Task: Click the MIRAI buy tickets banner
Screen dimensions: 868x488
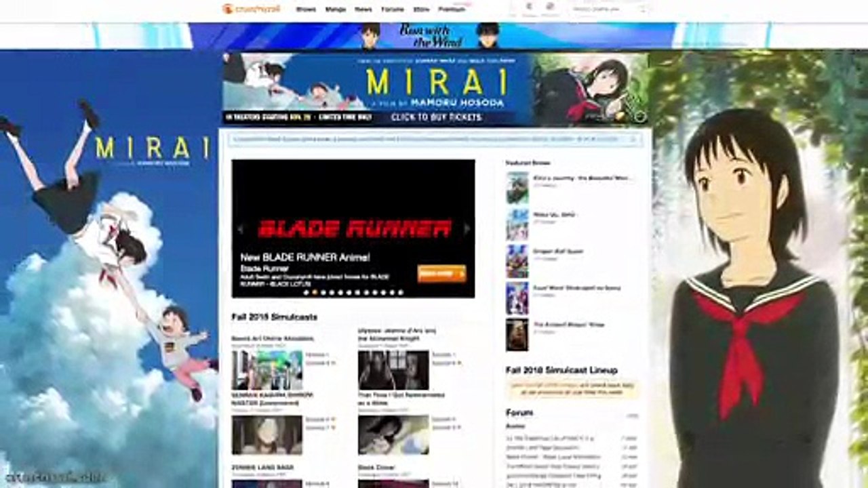Action: [435, 89]
